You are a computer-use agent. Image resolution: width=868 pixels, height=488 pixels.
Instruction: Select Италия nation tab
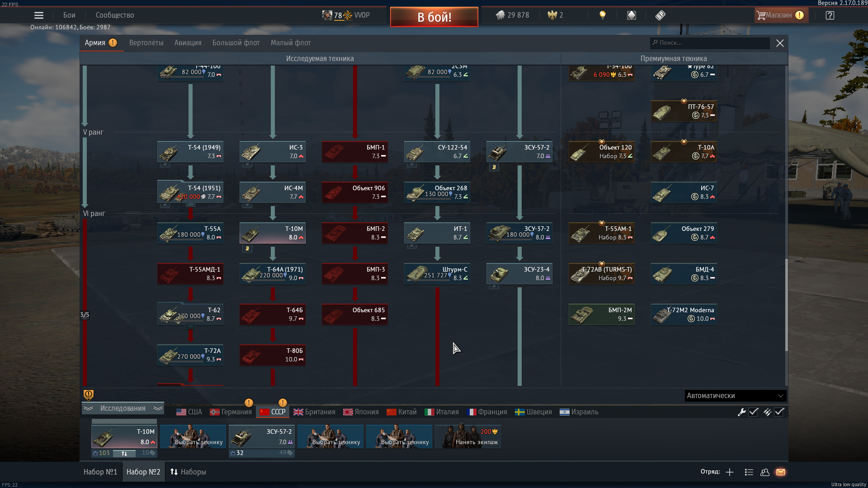pyautogui.click(x=442, y=412)
